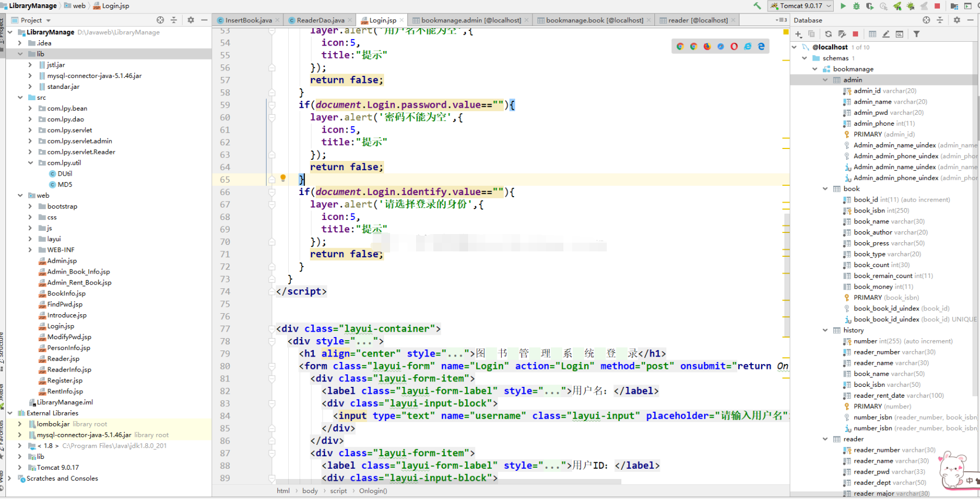This screenshot has height=499, width=980.
Task: Select the MD5 class in Project tree
Action: pos(64,184)
